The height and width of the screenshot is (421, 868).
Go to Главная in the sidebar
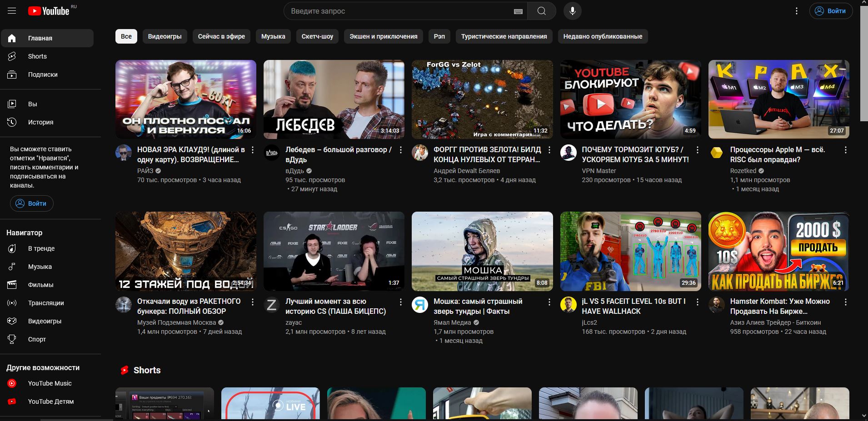click(47, 38)
